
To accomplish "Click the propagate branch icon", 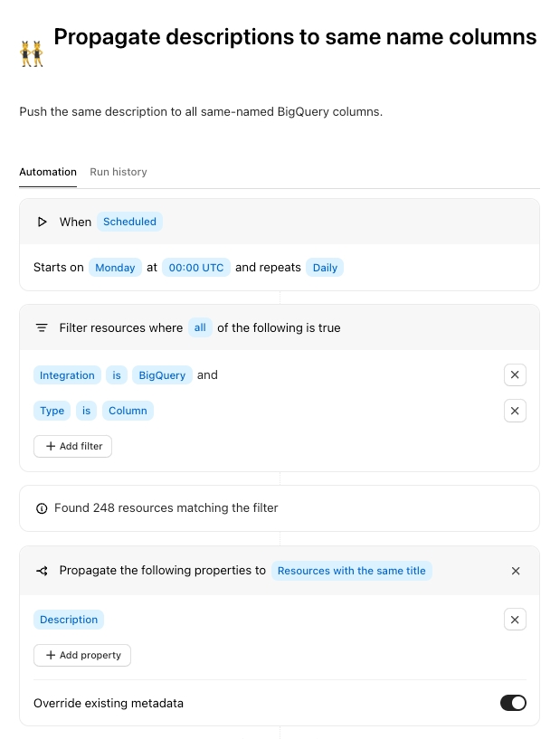I will click(42, 571).
